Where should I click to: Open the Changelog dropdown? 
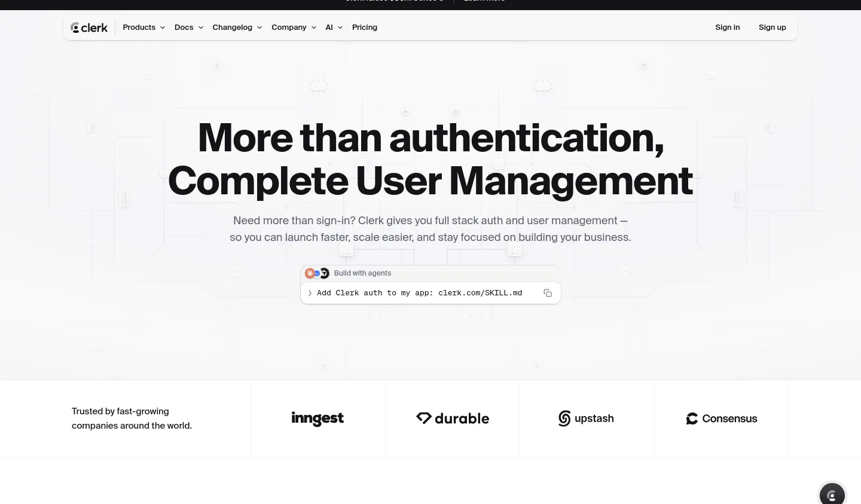[237, 28]
